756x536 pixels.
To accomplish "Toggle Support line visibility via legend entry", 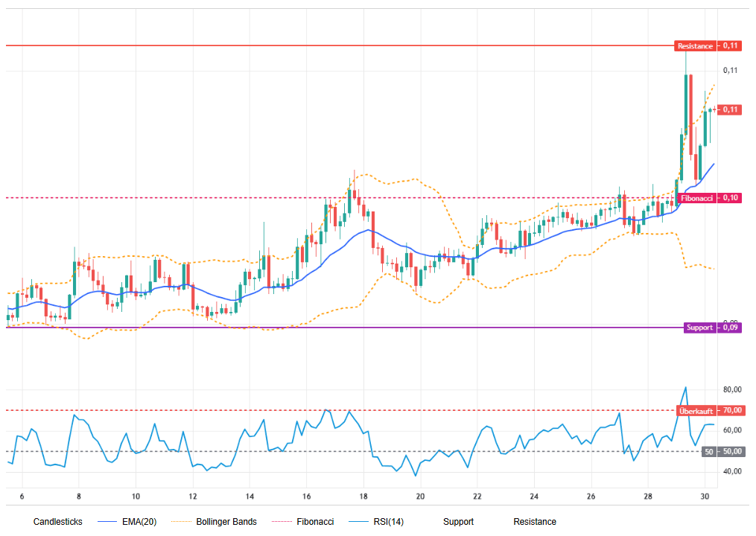I will click(459, 522).
